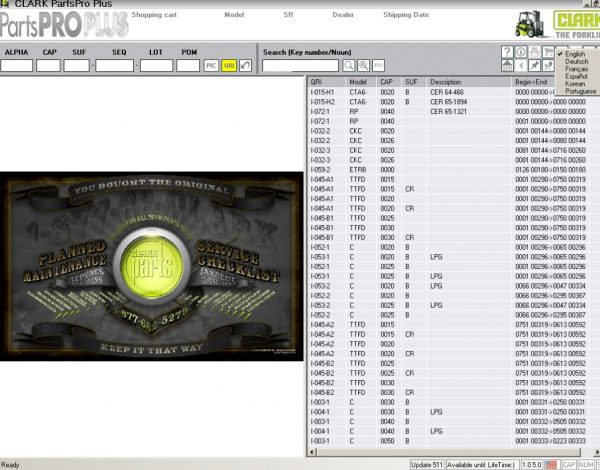The height and width of the screenshot is (470, 600).
Task: Choose Français from language menu
Action: (576, 69)
